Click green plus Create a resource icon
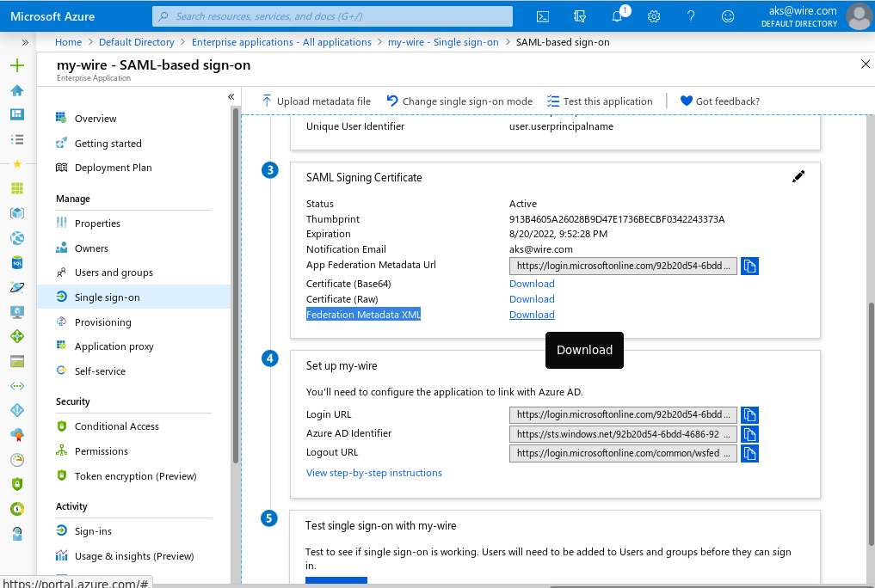This screenshot has height=588, width=875. point(17,65)
